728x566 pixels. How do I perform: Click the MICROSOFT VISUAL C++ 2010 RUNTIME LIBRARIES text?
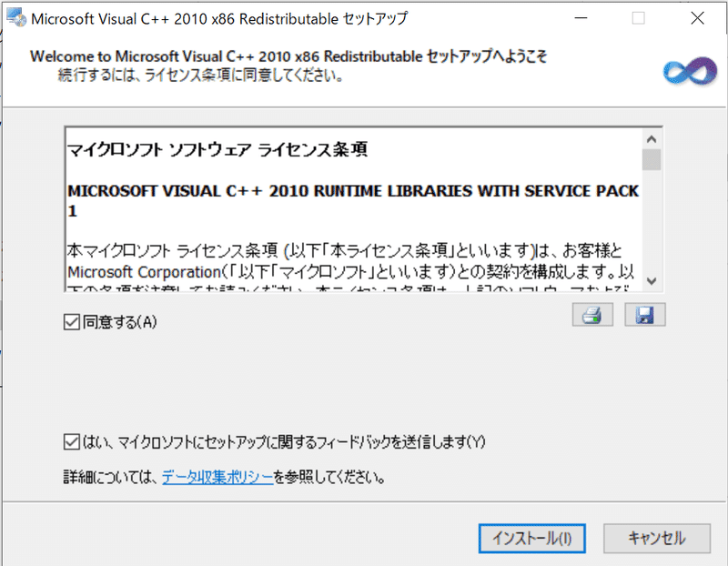point(353,200)
